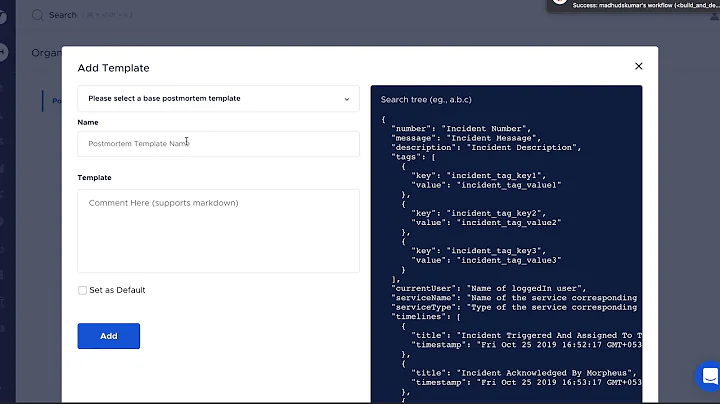
Task: Open the chat support widget icon
Action: click(x=709, y=376)
